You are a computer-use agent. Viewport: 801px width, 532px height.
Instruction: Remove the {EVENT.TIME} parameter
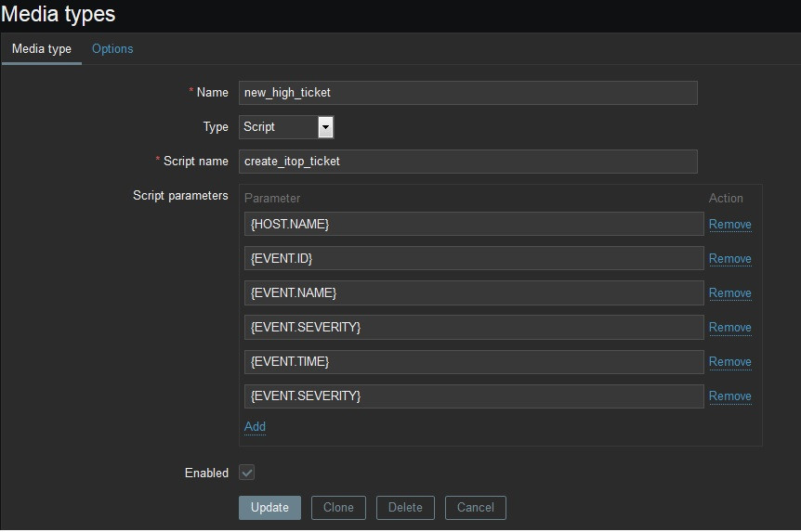pyautogui.click(x=729, y=362)
